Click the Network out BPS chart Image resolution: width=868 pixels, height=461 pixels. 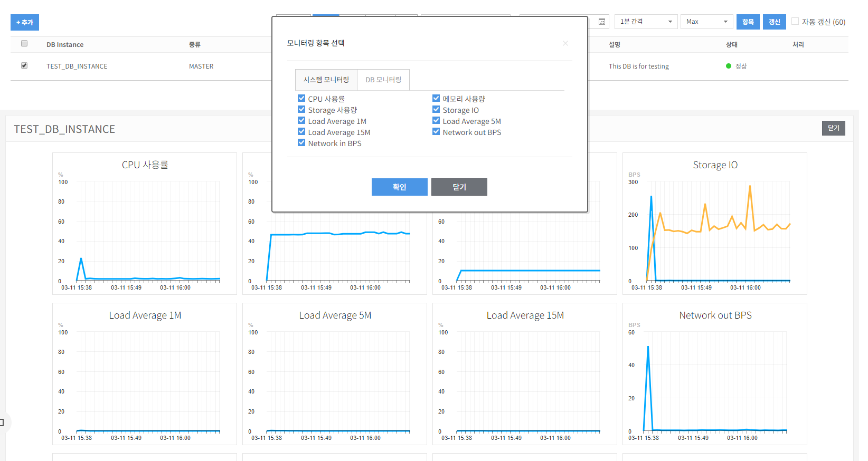[715, 374]
